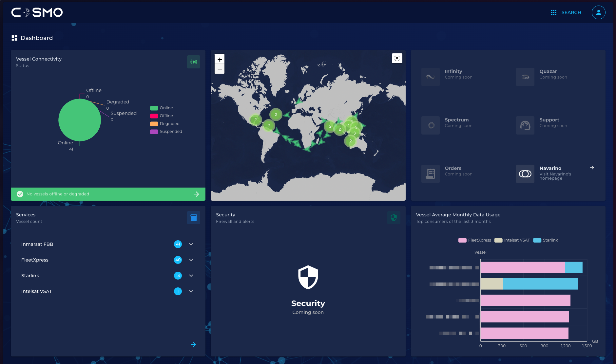Toggle FleetXpress series in usage chart legend
The height and width of the screenshot is (364, 616).
(475, 240)
